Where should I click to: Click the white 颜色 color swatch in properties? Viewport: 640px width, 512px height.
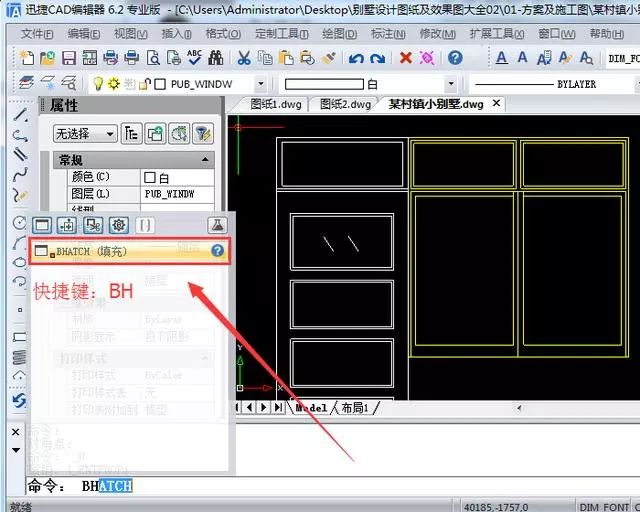coord(150,177)
